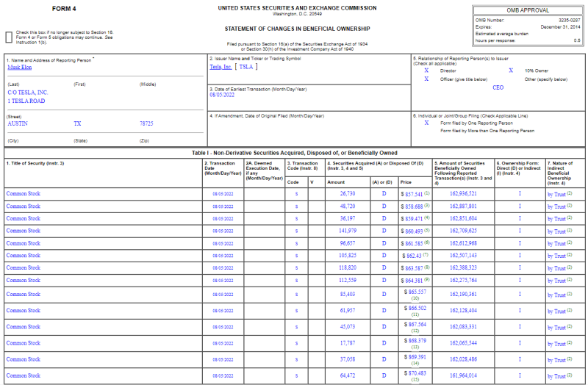The width and height of the screenshot is (588, 385).
Task: Click the owned amount 162,128,404
Action: pyautogui.click(x=463, y=310)
